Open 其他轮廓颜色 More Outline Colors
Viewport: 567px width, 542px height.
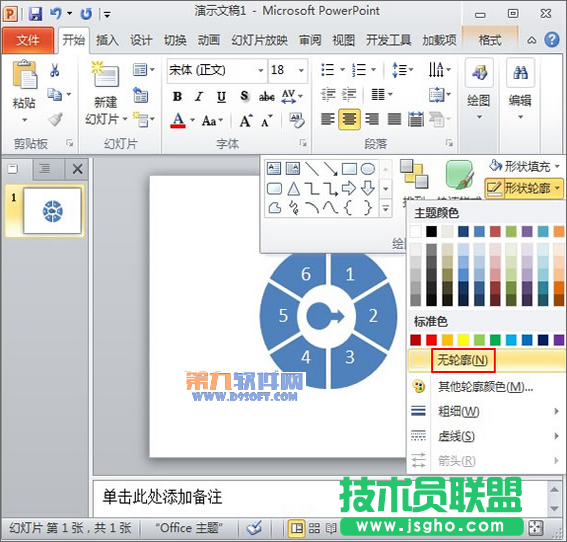pyautogui.click(x=485, y=387)
